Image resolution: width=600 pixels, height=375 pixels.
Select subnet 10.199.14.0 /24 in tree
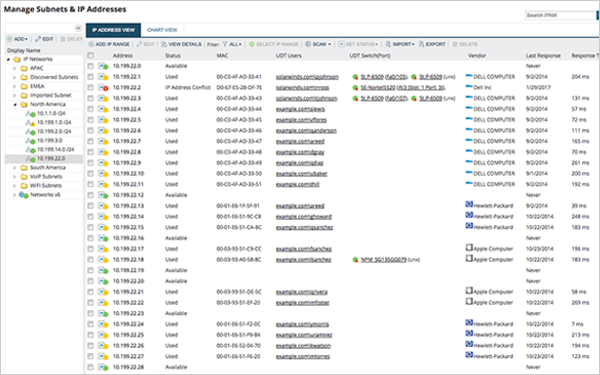(x=55, y=150)
